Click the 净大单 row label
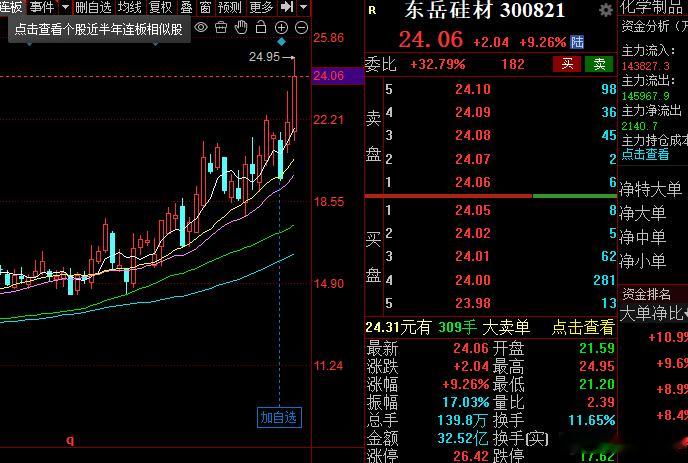 (x=642, y=213)
